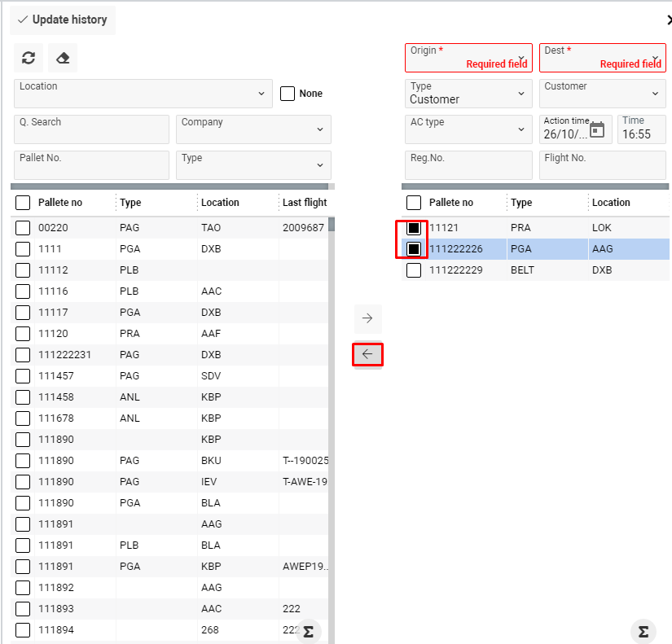Toggle the None checkbox
This screenshot has width=672, height=644.
coord(288,94)
